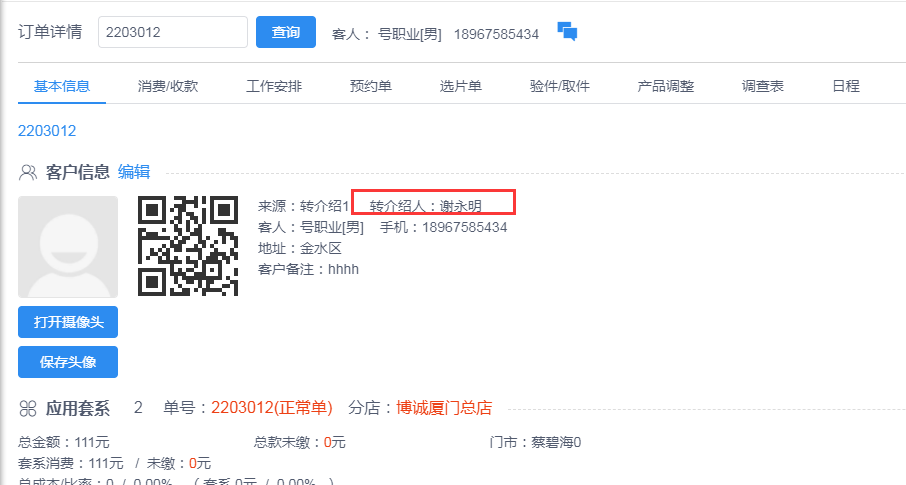Click the 来源:转介绍1 text
Image resolution: width=906 pixels, height=485 pixels.
[x=304, y=206]
